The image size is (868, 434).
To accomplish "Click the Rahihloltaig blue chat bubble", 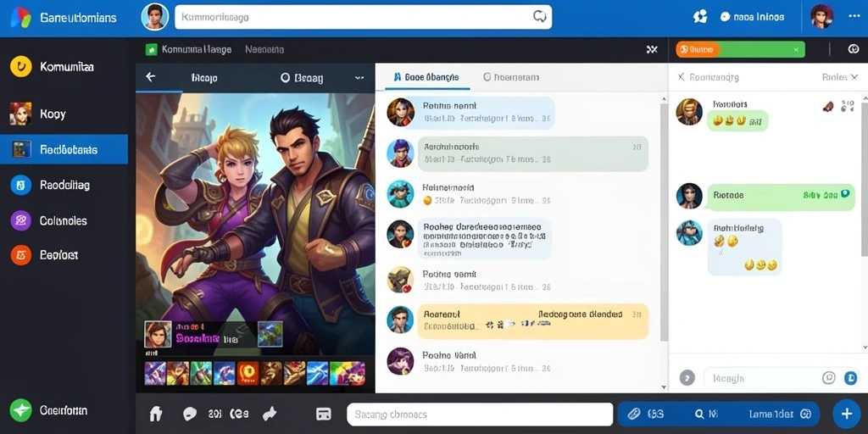I will [745, 247].
